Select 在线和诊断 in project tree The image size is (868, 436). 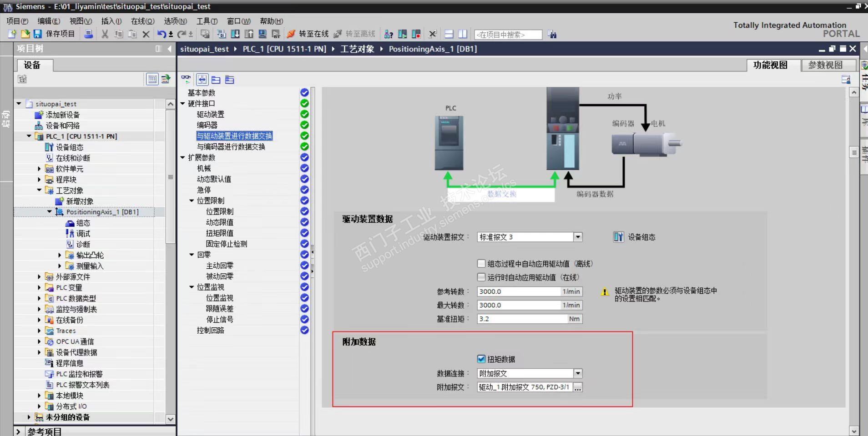[73, 158]
